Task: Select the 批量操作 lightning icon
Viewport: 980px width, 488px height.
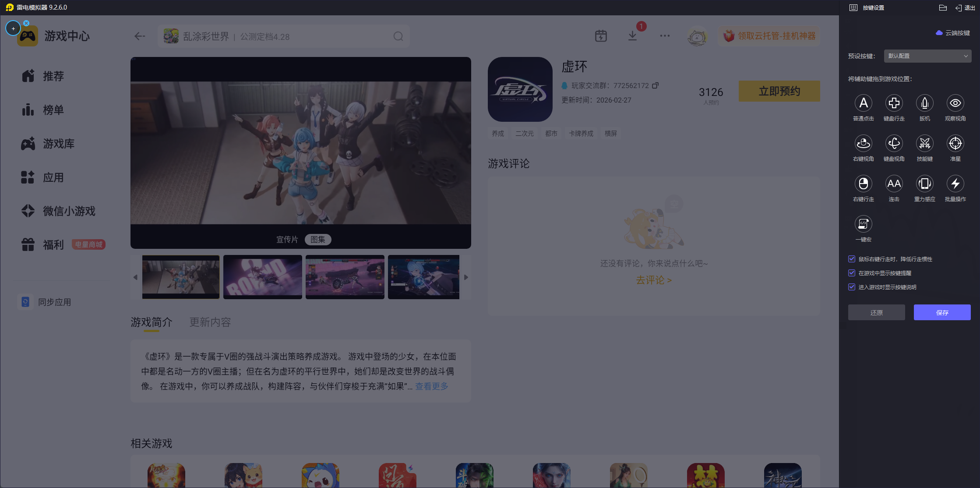Action: click(955, 184)
